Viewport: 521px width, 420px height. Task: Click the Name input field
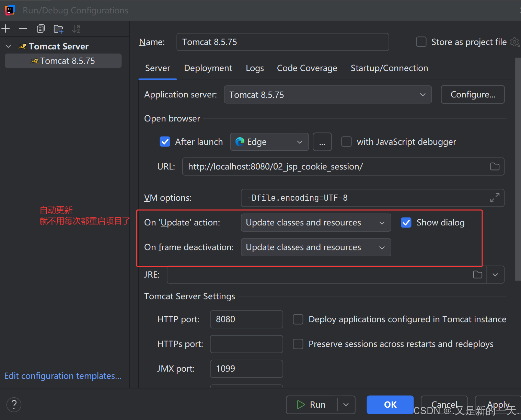coord(282,42)
